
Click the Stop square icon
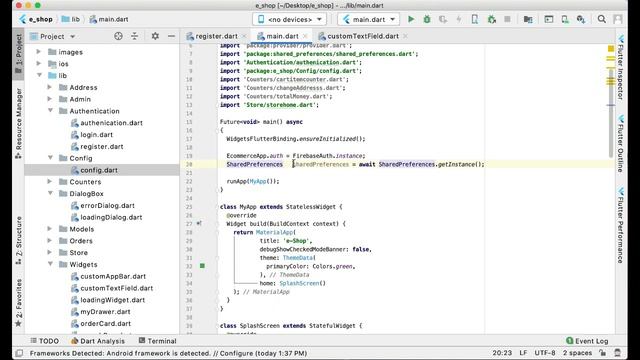507,19
